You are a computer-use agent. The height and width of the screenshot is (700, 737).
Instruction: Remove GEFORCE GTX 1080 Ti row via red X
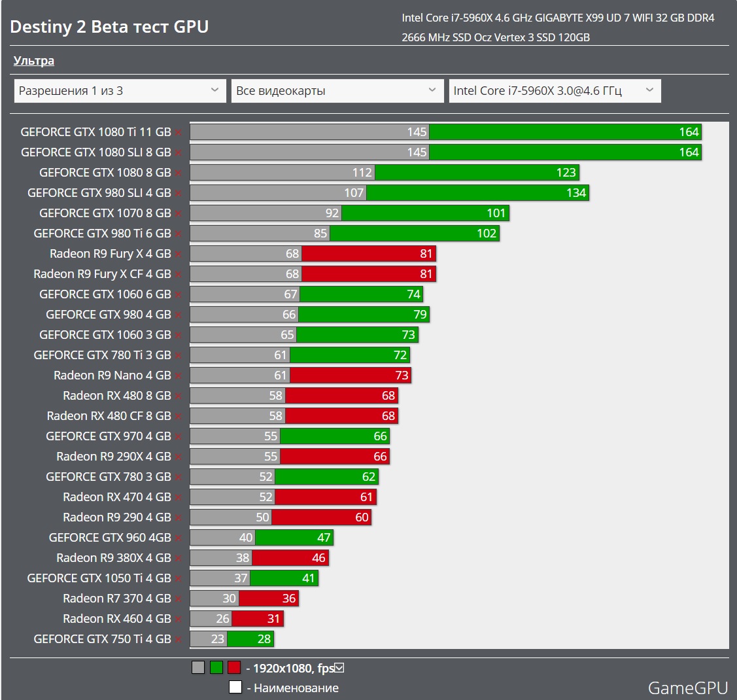pos(178,133)
